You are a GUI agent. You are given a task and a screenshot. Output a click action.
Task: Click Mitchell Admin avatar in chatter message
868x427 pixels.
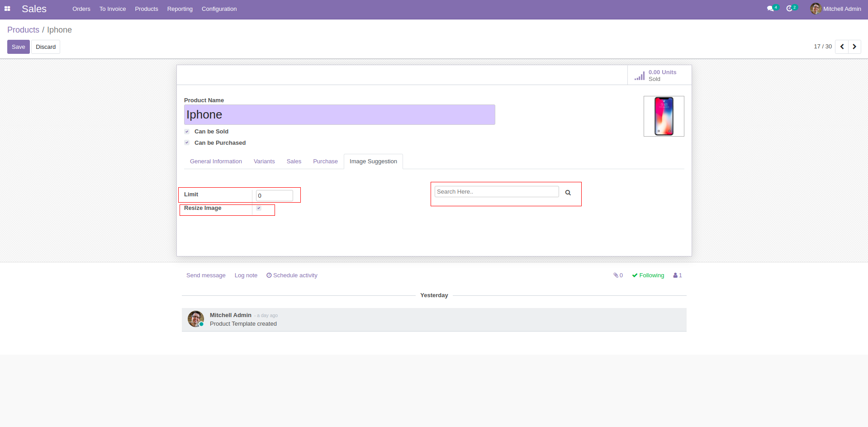196,319
